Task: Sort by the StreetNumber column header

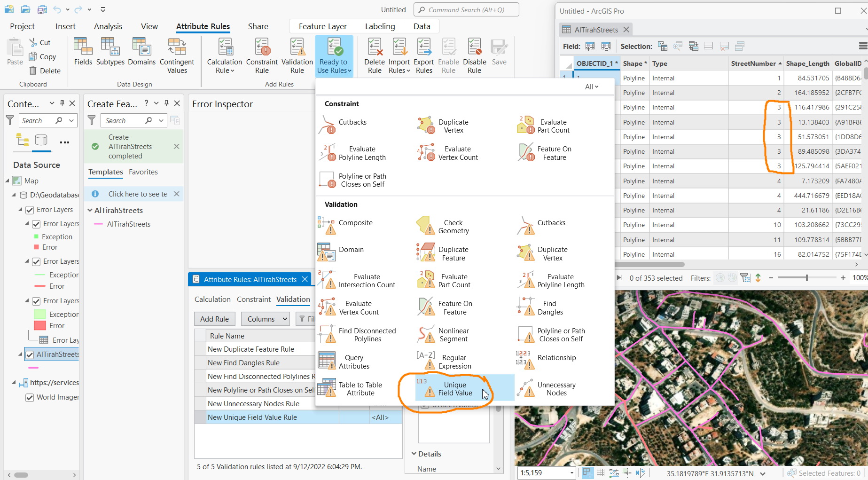Action: tap(756, 63)
